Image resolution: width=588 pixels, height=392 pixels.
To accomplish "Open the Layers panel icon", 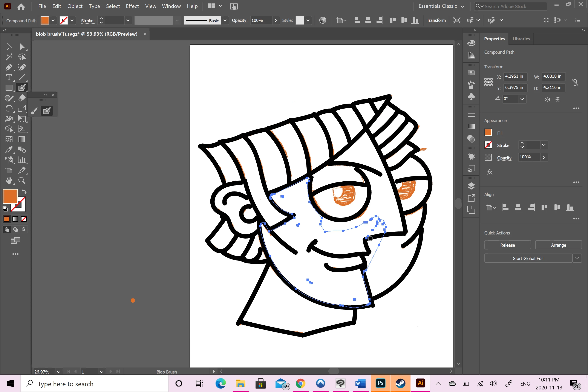I will (x=471, y=186).
